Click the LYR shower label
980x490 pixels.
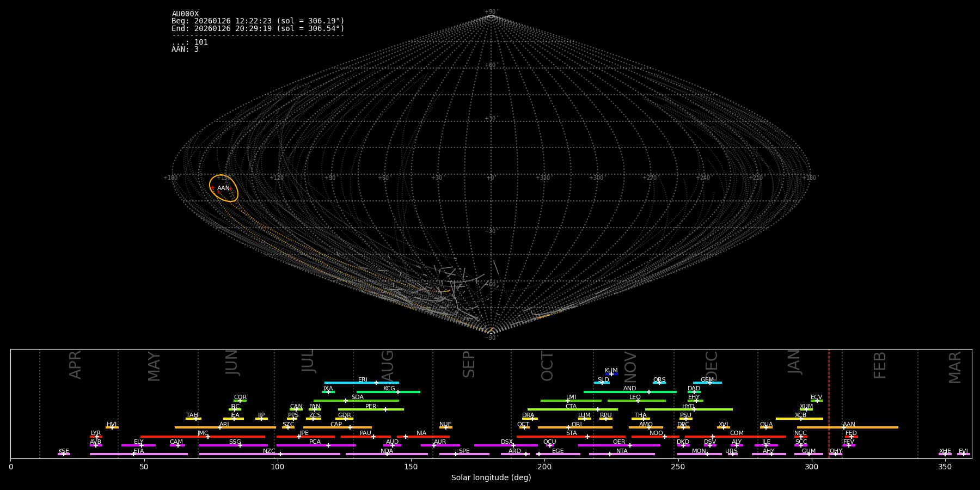tap(96, 433)
